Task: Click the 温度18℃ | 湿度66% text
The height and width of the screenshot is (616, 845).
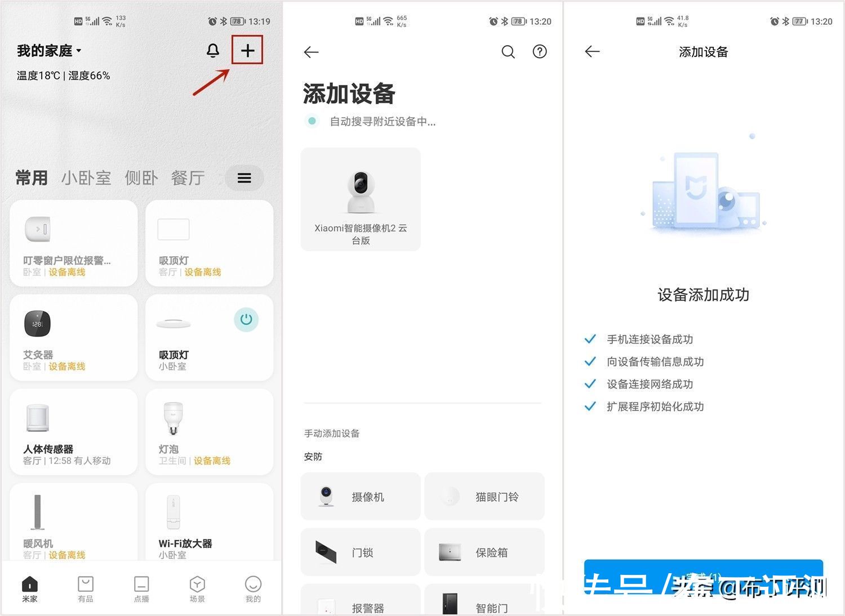Action: pyautogui.click(x=63, y=75)
